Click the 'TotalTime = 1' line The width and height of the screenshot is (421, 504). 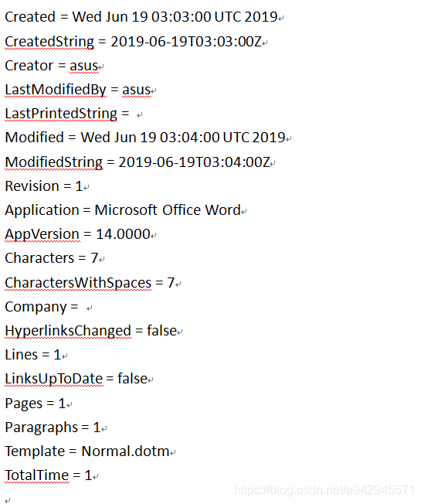(49, 475)
